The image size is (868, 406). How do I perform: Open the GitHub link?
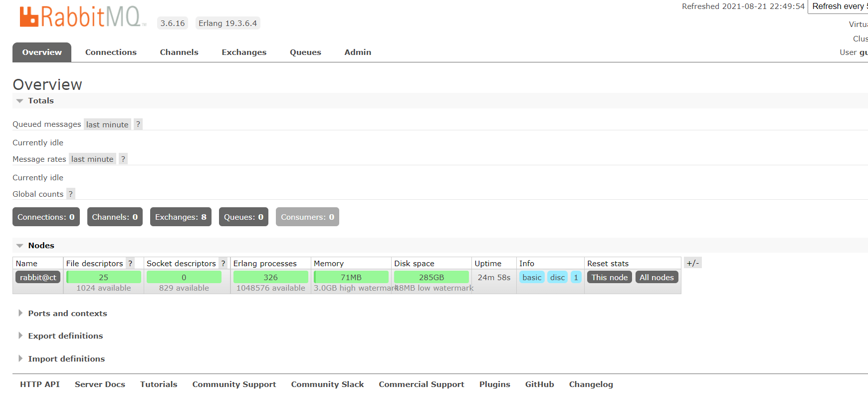point(539,384)
